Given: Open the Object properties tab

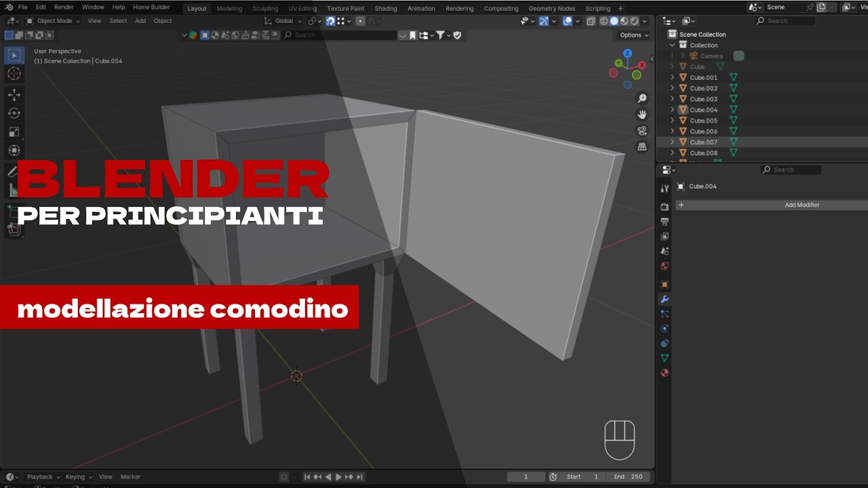Looking at the screenshot, I should pyautogui.click(x=665, y=285).
